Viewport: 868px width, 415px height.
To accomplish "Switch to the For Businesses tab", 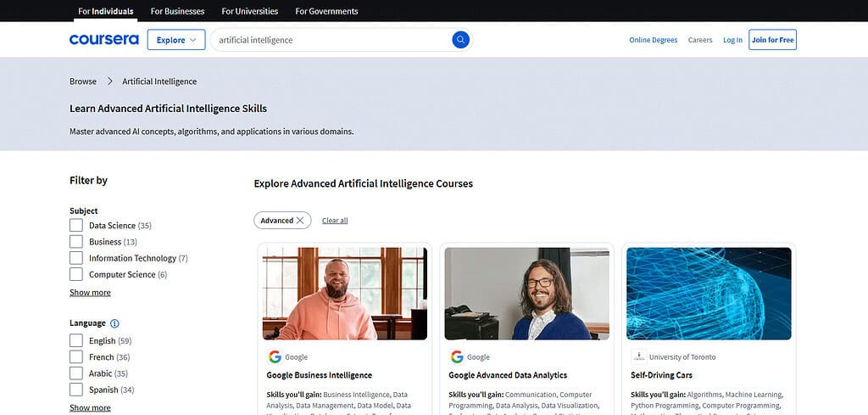I will (x=178, y=11).
